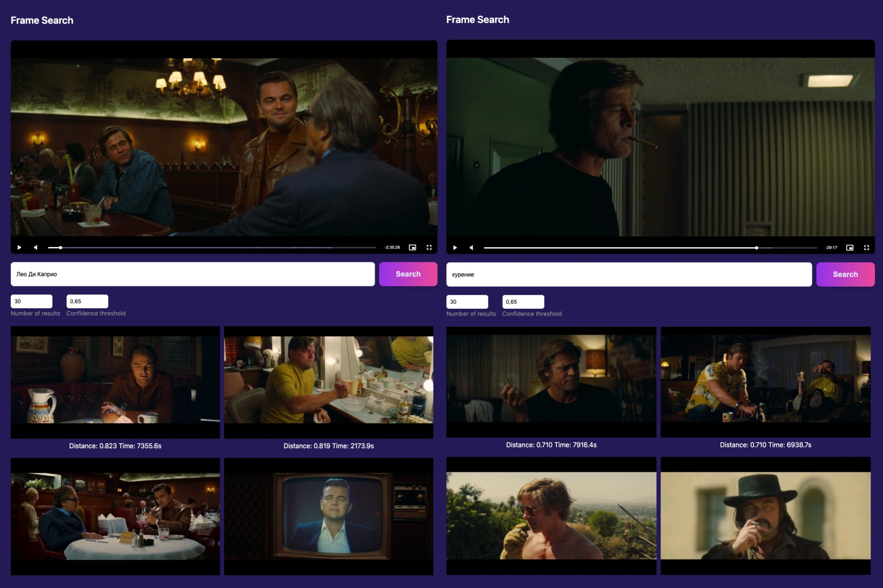
Task: Click the right main video frame
Action: 661,147
